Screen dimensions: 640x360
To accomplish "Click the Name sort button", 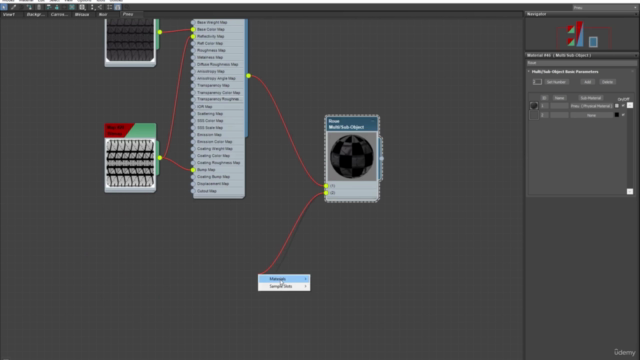I will [x=559, y=98].
